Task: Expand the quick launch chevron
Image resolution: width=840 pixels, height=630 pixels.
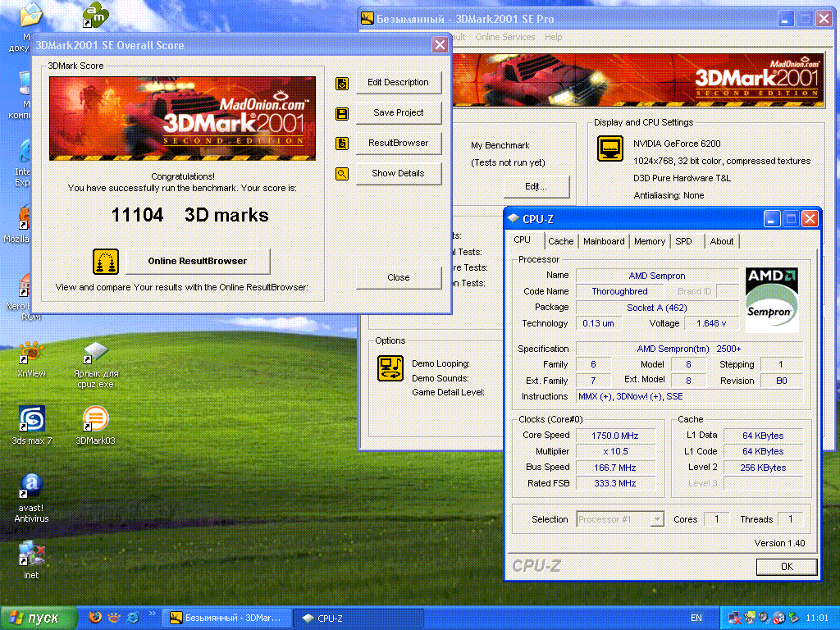Action: click(152, 614)
